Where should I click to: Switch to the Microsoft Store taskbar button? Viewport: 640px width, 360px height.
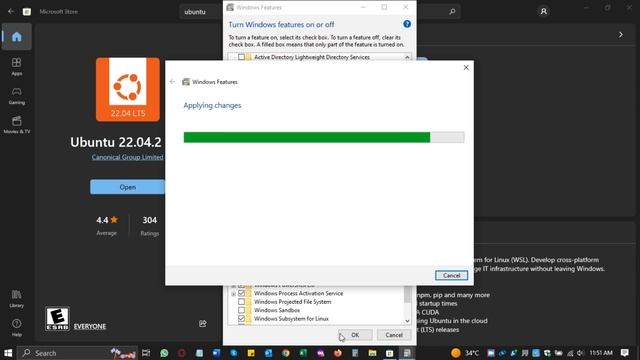(390, 353)
